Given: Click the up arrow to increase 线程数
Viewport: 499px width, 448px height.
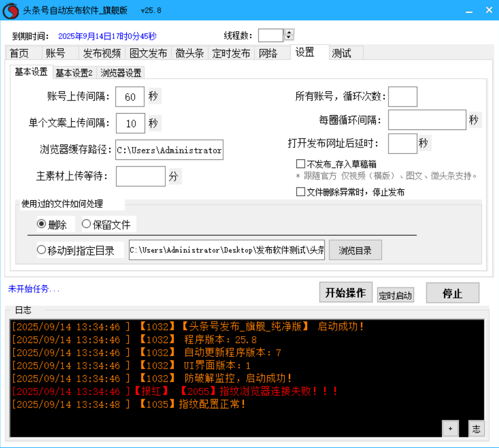Looking at the screenshot, I should point(288,32).
